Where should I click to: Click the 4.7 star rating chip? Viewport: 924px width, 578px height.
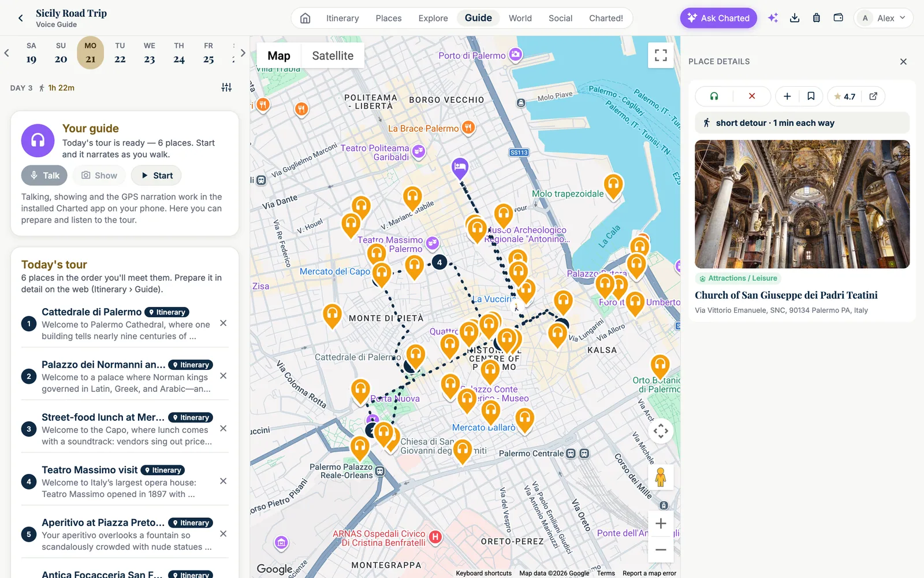tap(844, 97)
